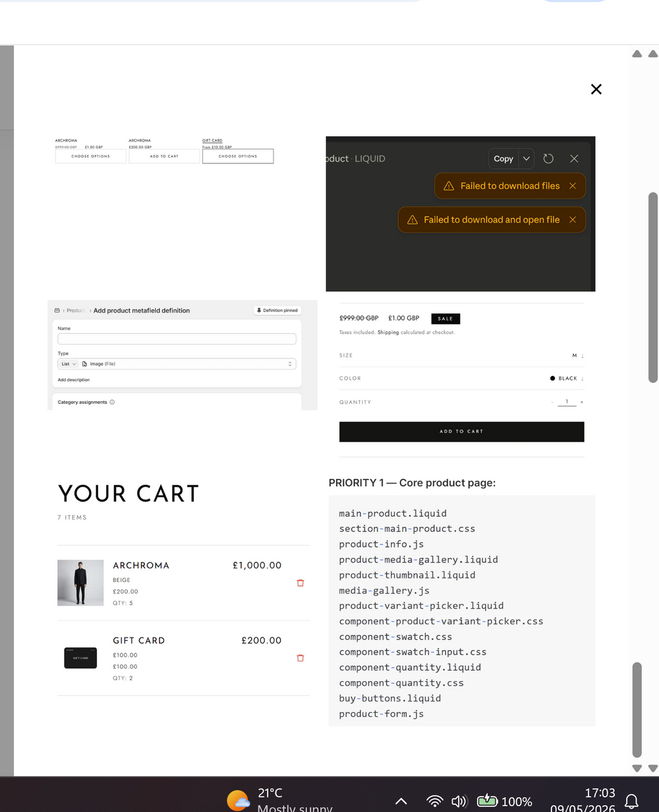
Task: Close the image preview overlay with X
Action: 596,89
